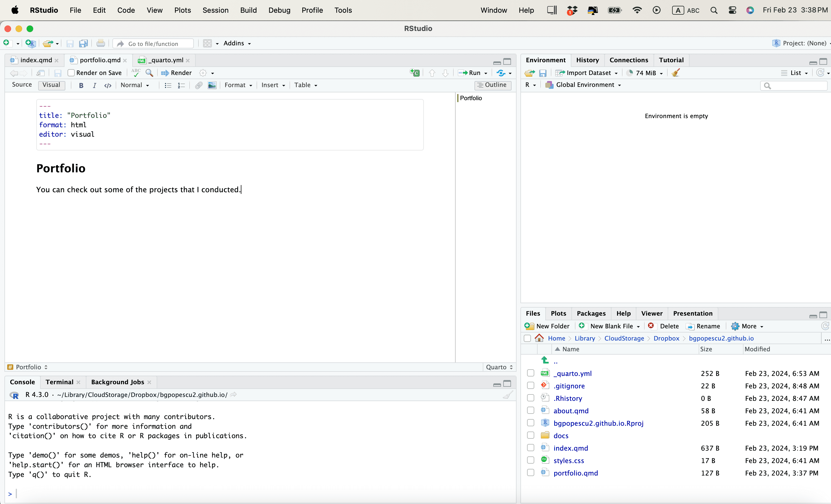
Task: Click the Render button
Action: [x=177, y=73]
